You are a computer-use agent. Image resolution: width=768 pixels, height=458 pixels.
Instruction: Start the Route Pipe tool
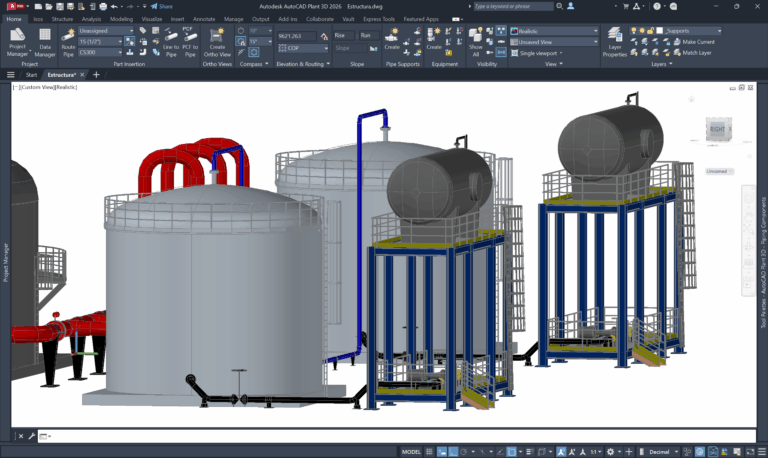68,40
